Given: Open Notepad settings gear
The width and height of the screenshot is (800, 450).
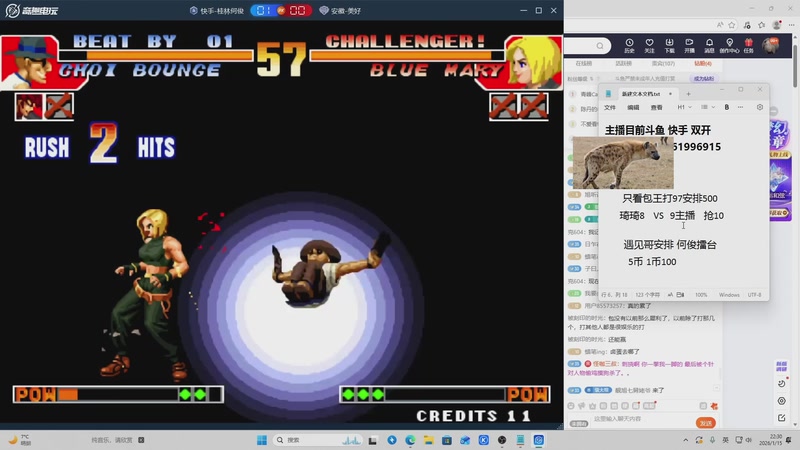Looking at the screenshot, I should 760,107.
